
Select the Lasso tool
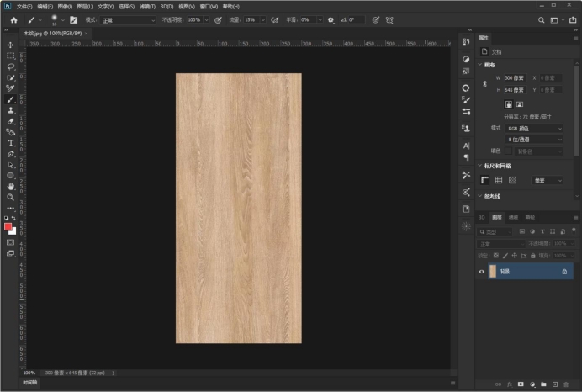pyautogui.click(x=10, y=66)
